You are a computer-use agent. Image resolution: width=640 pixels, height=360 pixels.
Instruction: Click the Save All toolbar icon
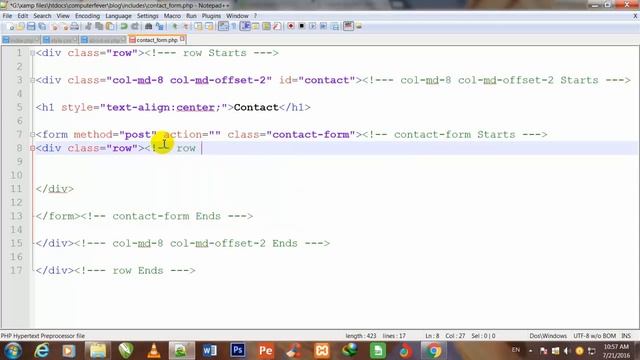[42, 27]
